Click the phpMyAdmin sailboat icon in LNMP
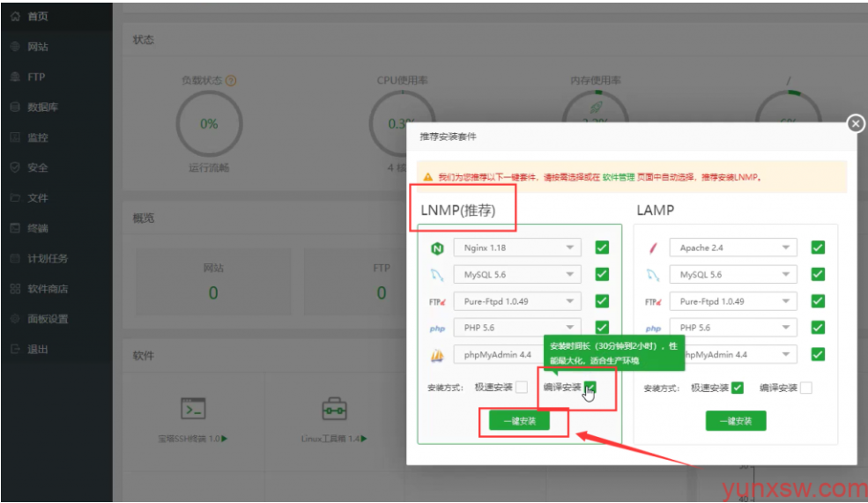Viewport: 868px width, 503px height. (437, 355)
